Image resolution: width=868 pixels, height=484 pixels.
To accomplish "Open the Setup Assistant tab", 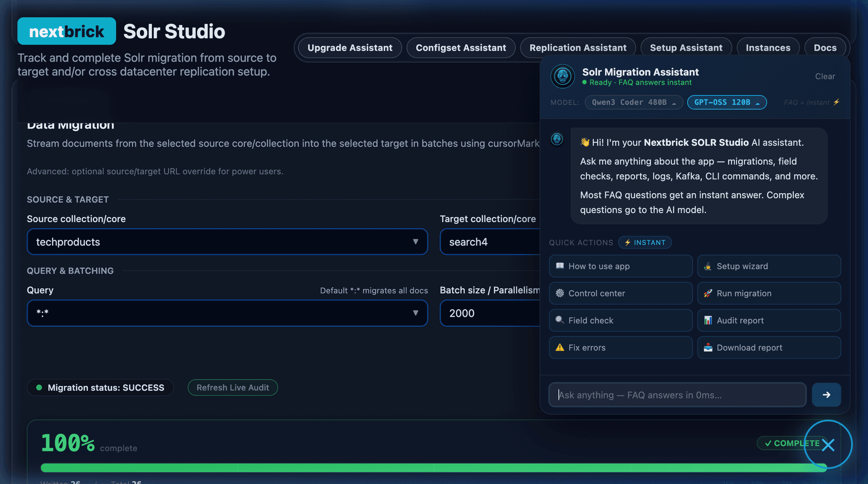I will [x=686, y=48].
